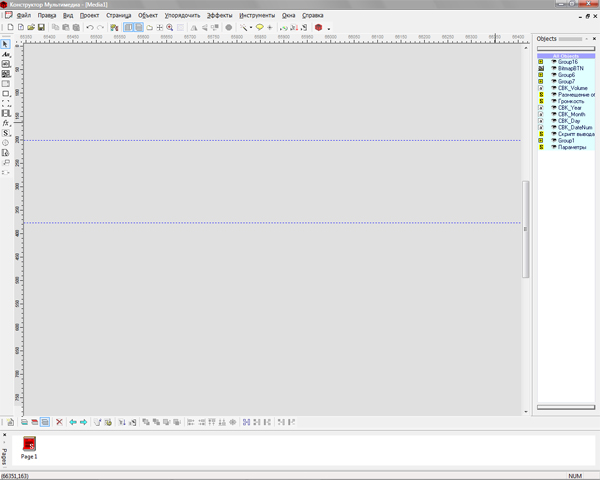The height and width of the screenshot is (480, 600).
Task: Open the Файл menu
Action: (24, 15)
